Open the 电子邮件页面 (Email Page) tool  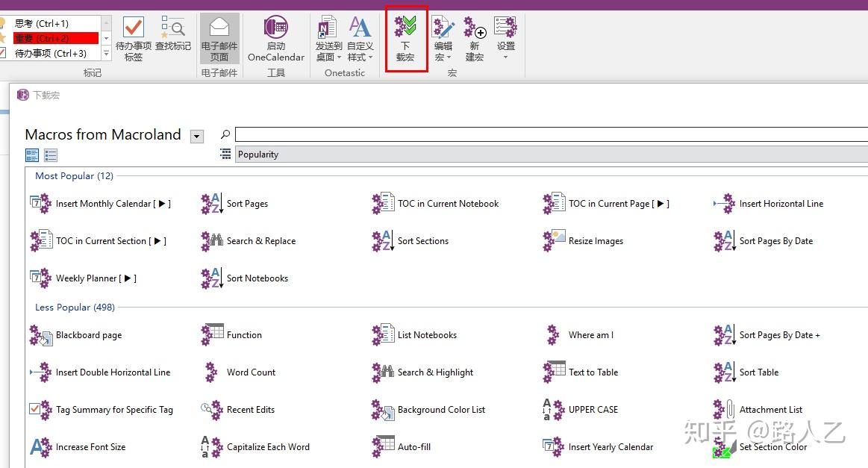click(219, 37)
